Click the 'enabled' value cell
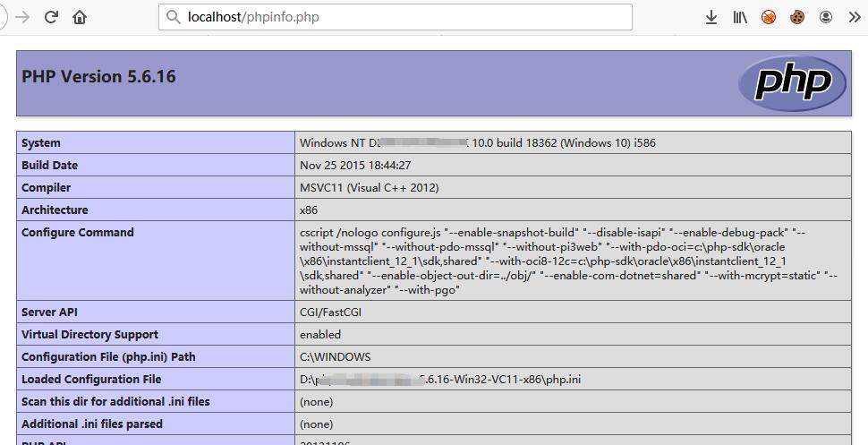This screenshot has width=868, height=445. (320, 335)
